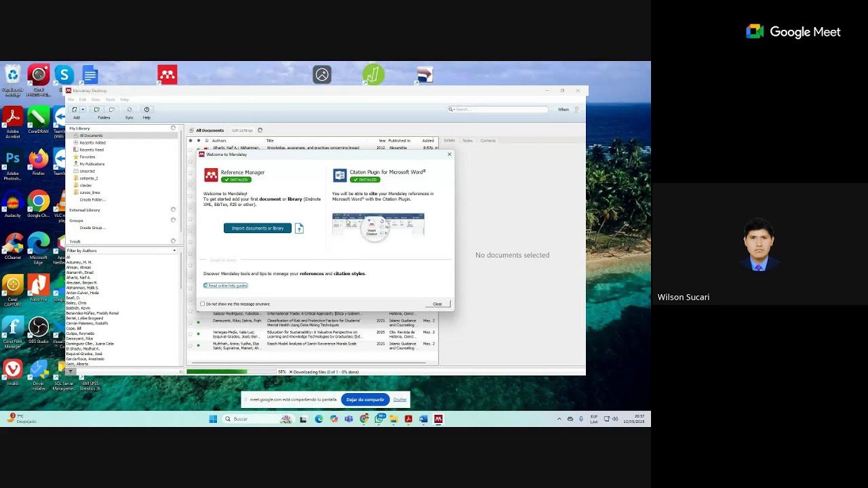This screenshot has width=868, height=488.
Task: Click Dejar de compartir to stop sharing
Action: tap(365, 400)
